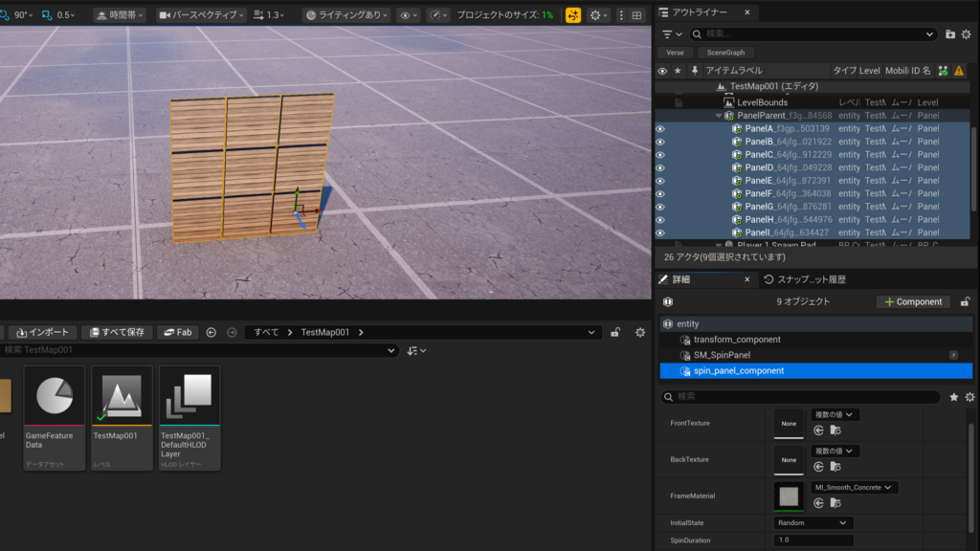Open the InitialState Random dropdown
Image resolution: width=980 pixels, height=551 pixels.
point(813,523)
